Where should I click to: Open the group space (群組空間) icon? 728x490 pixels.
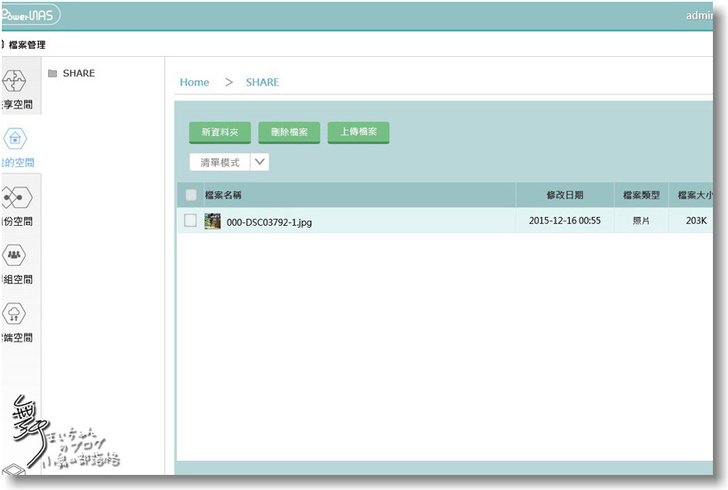(18, 255)
